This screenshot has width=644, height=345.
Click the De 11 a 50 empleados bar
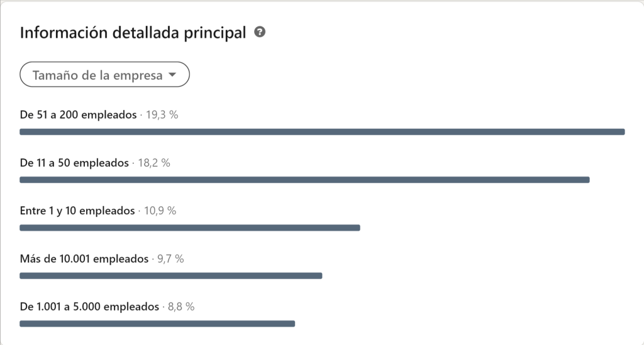[304, 180]
